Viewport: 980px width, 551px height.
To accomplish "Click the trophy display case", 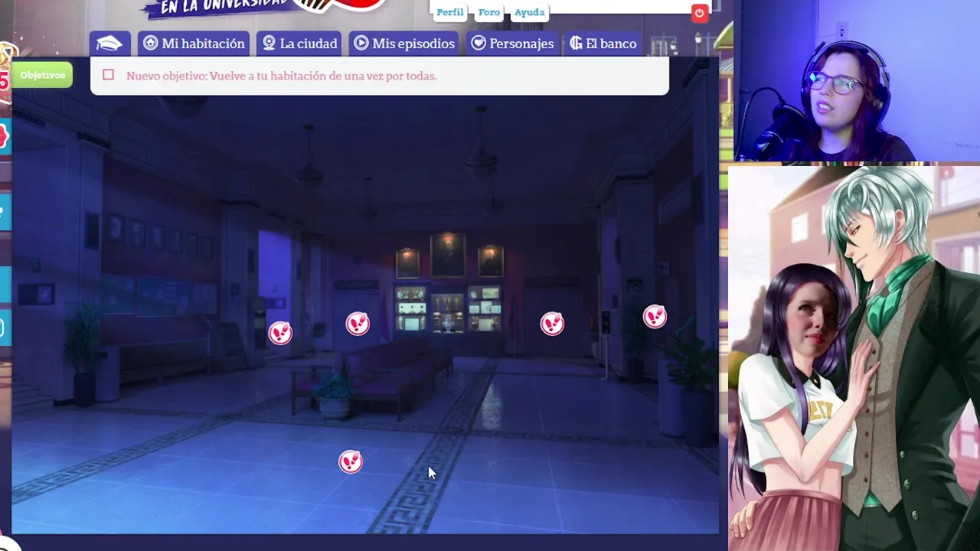I will [x=448, y=308].
